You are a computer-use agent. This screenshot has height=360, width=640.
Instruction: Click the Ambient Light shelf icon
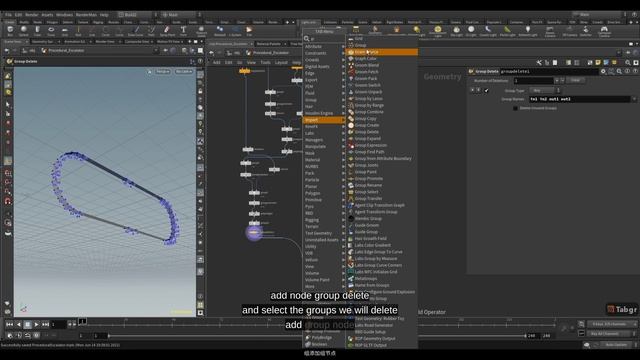(528, 31)
